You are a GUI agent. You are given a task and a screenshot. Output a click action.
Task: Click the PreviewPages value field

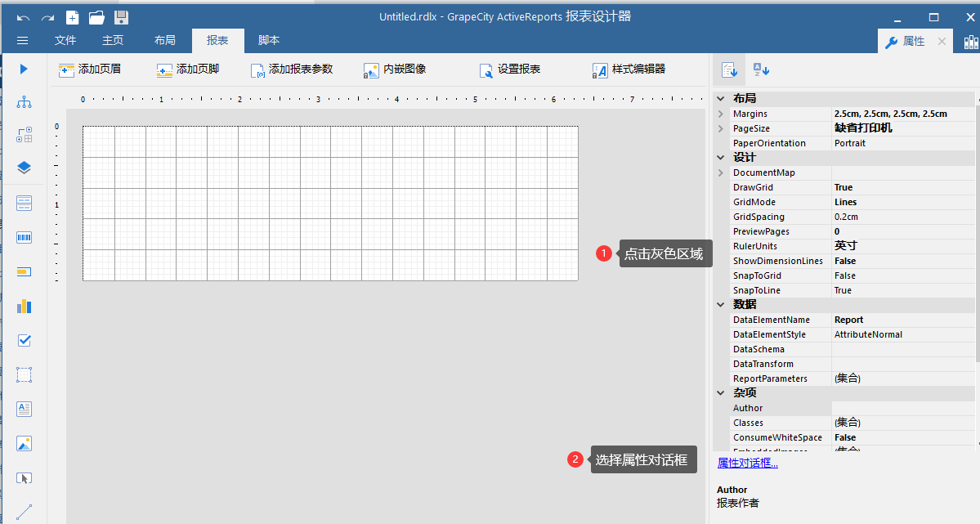[x=902, y=231]
